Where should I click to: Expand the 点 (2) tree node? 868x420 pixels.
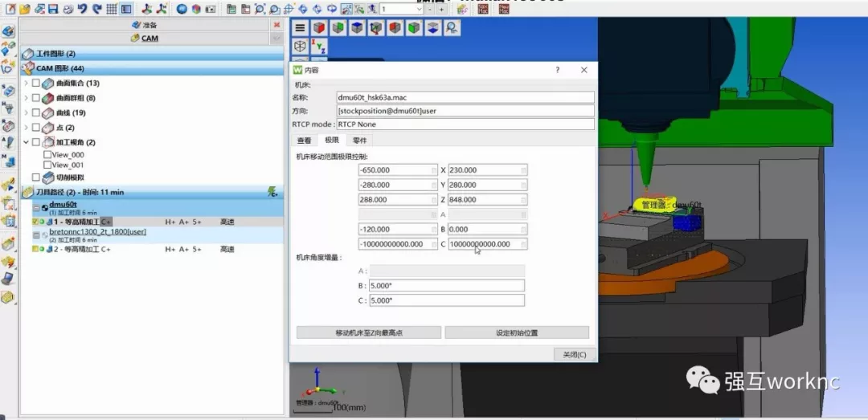pyautogui.click(x=26, y=128)
